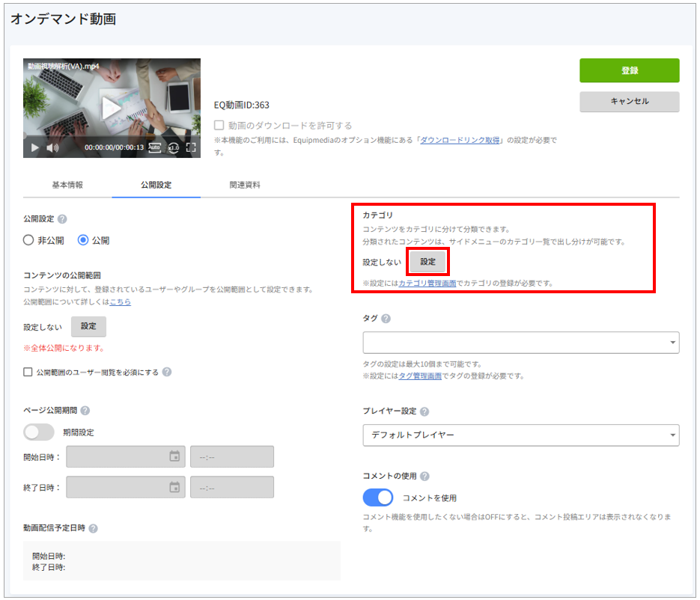This screenshot has width=700, height=600.
Task: Click the オンデマンド動画 page heading
Action: pos(64,19)
